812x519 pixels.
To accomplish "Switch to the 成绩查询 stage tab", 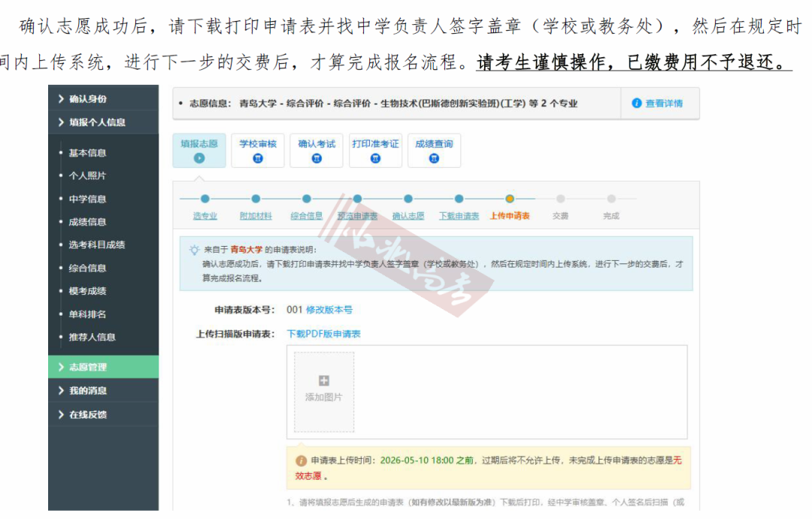I will click(x=434, y=150).
